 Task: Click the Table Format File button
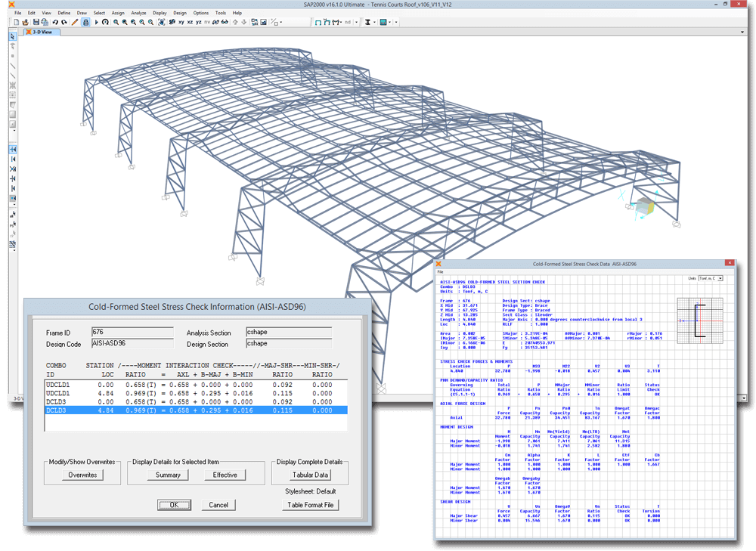[311, 505]
